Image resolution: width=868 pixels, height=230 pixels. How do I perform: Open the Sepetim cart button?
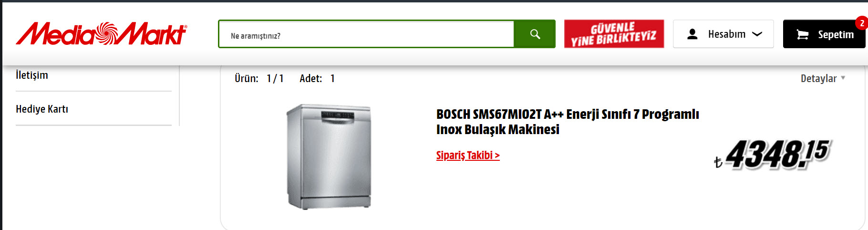click(824, 34)
